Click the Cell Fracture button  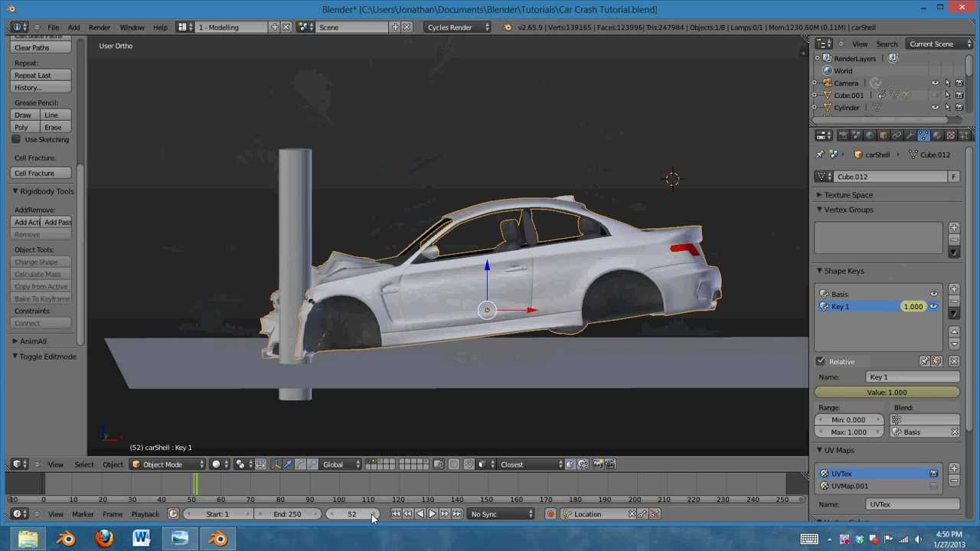42,173
